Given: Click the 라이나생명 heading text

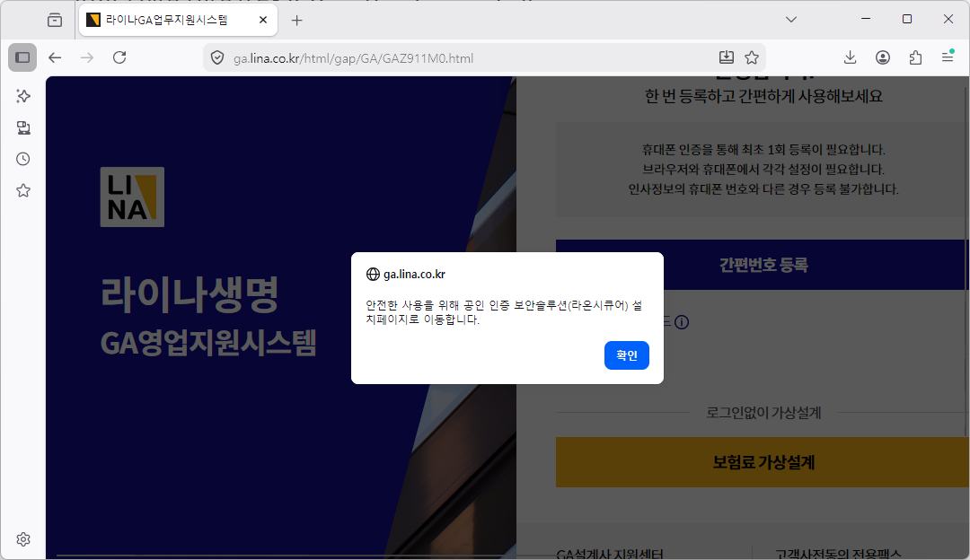Looking at the screenshot, I should (x=190, y=294).
